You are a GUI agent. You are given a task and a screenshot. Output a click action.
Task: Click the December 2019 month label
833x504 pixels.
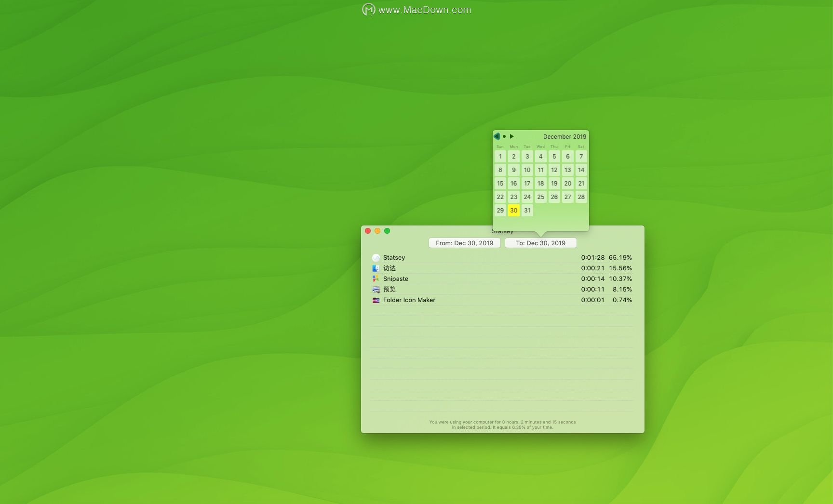[x=564, y=137]
